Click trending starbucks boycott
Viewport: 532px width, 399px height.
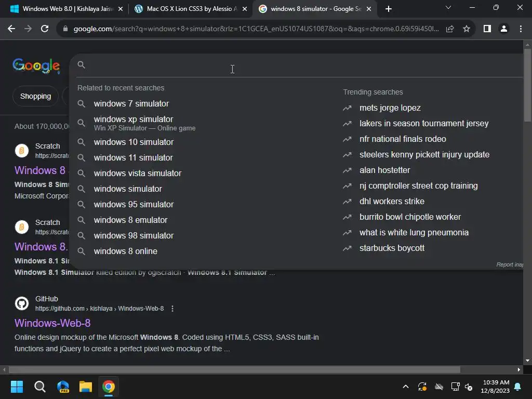click(392, 248)
